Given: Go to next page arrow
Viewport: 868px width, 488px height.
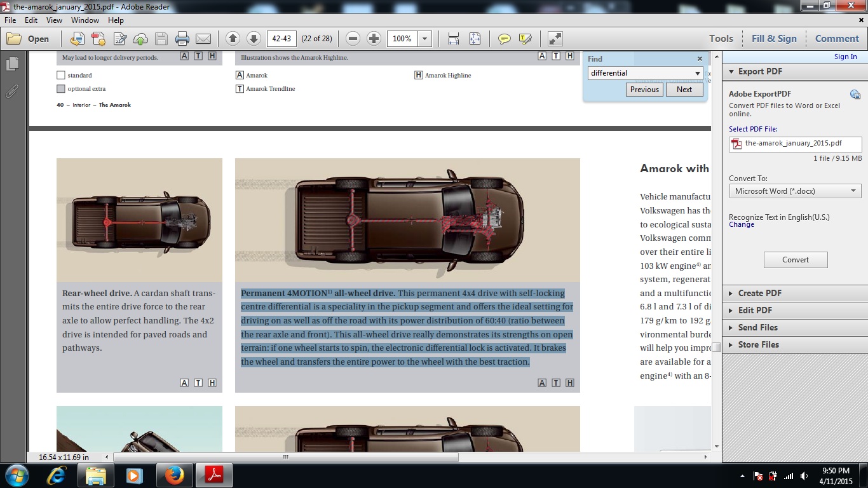Looking at the screenshot, I should click(x=254, y=39).
